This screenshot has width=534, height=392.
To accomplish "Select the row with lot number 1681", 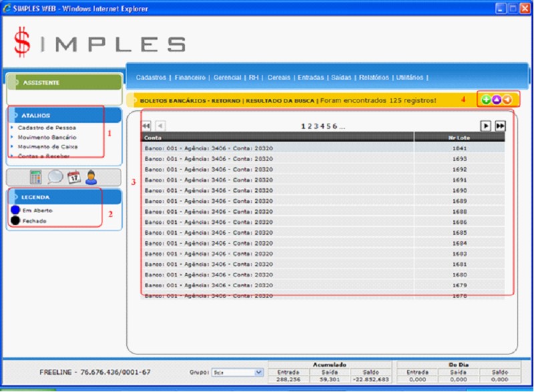I will click(x=323, y=264).
